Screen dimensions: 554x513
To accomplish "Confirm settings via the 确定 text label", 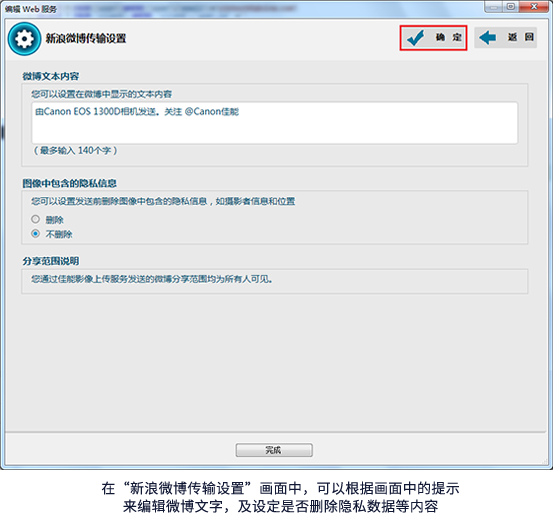I will click(448, 37).
